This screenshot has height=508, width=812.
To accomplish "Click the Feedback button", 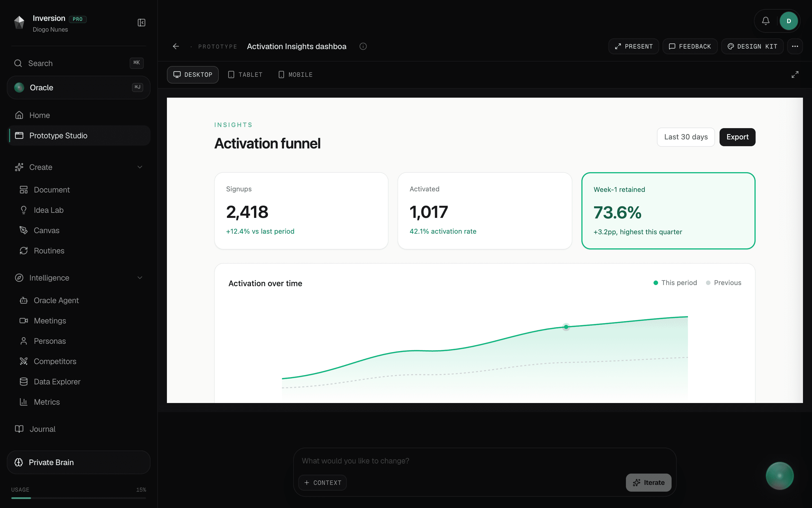I will (690, 46).
